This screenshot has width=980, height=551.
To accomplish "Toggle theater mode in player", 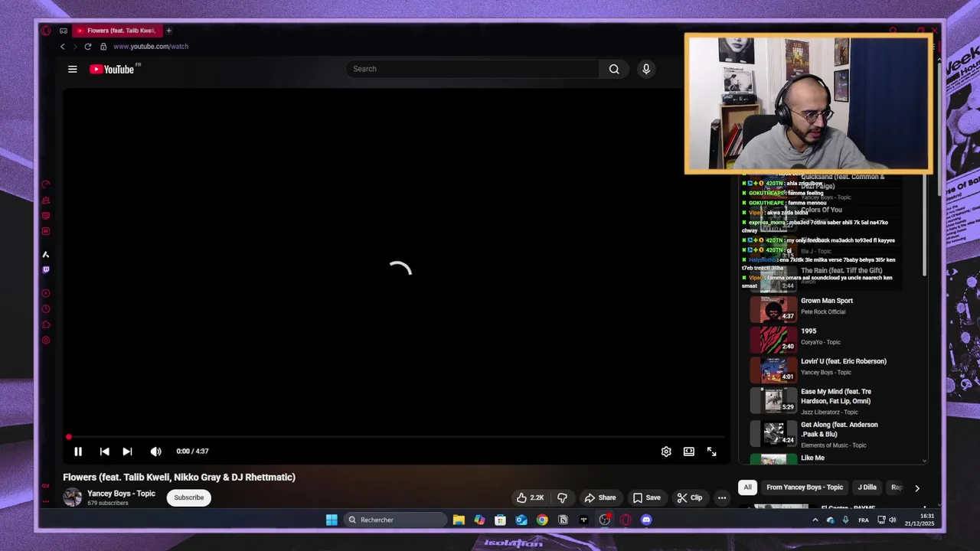I will tap(689, 452).
